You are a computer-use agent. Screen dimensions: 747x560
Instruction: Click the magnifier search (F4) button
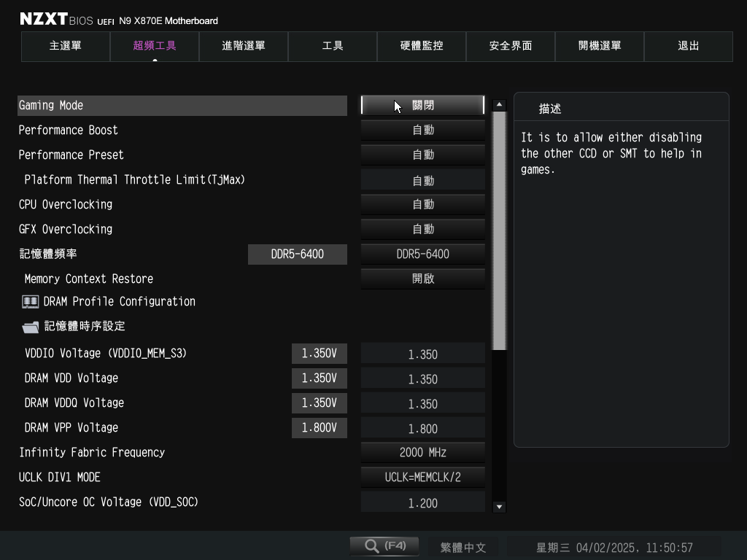pos(384,545)
